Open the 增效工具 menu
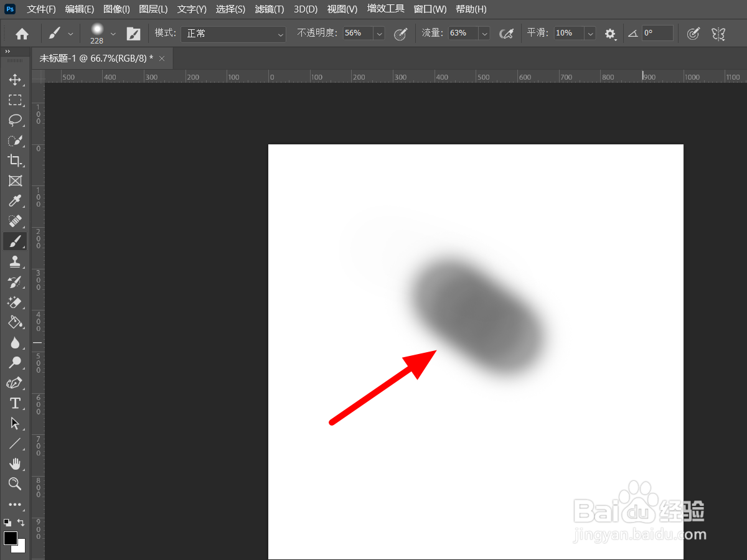The height and width of the screenshot is (560, 747). (386, 9)
